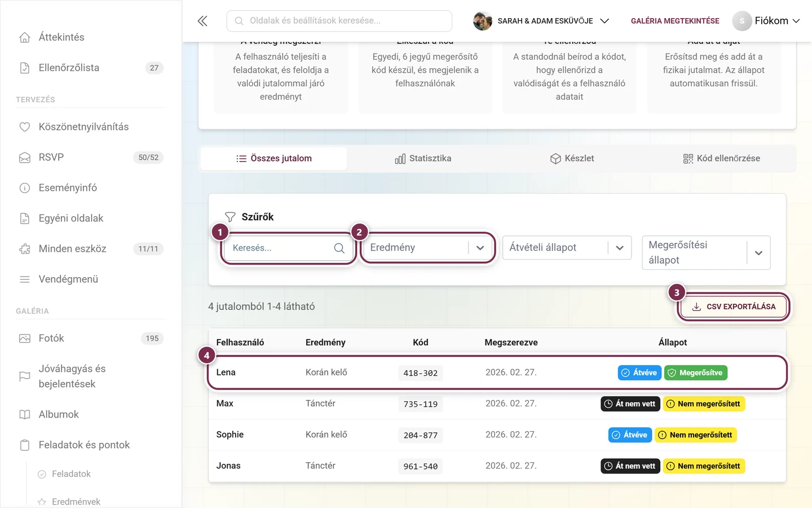Focus the Oldalak és beállítások keresése field
Screen dimensions: 812x508
point(339,21)
